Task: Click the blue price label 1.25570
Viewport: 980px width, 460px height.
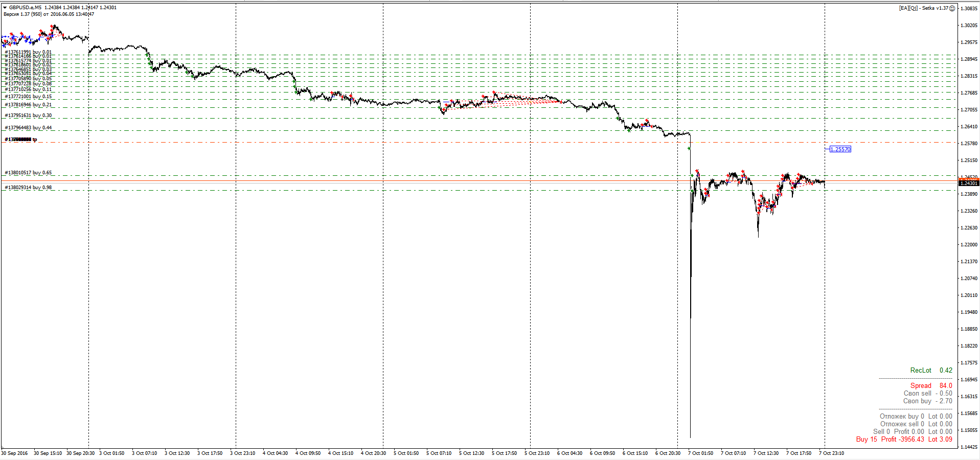Action: (x=840, y=149)
